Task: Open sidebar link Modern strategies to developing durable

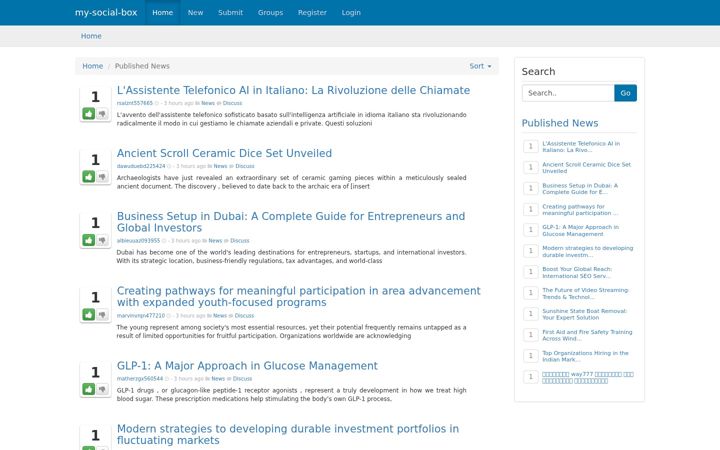Action: point(587,252)
